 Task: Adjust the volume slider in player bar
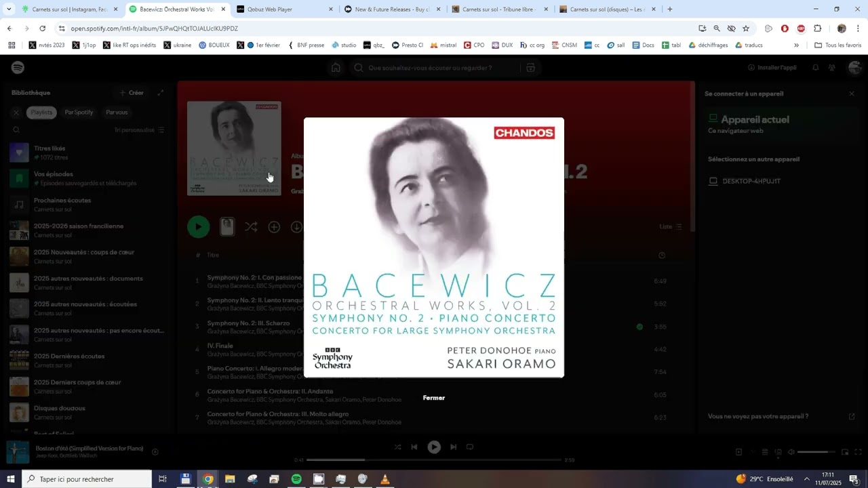(x=816, y=452)
